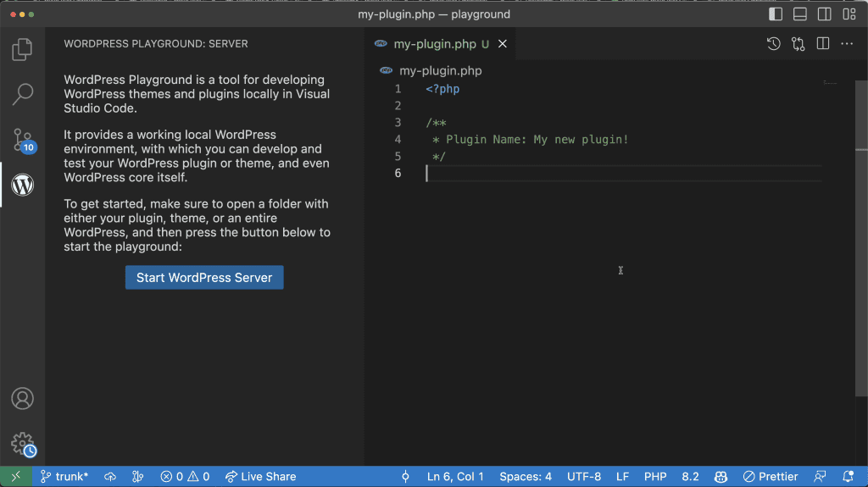Open PHP language mode selector

coord(655,477)
